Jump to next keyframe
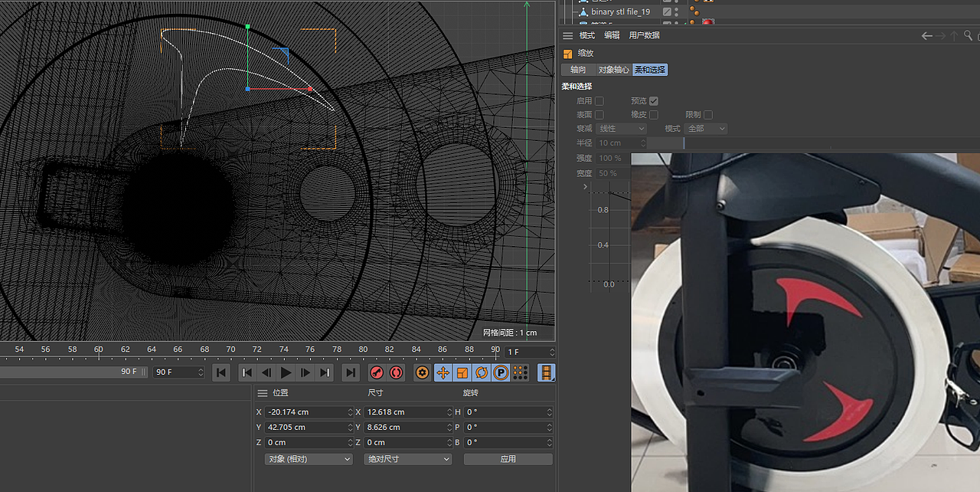980x492 pixels. (325, 372)
